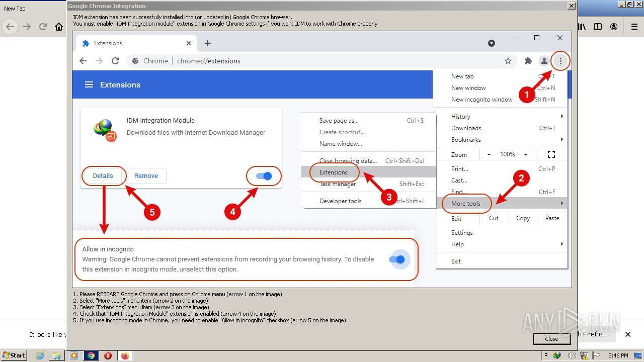Dismiss the Firefox notification bar
Screen dimensions: 644x362
[x=628, y=334]
